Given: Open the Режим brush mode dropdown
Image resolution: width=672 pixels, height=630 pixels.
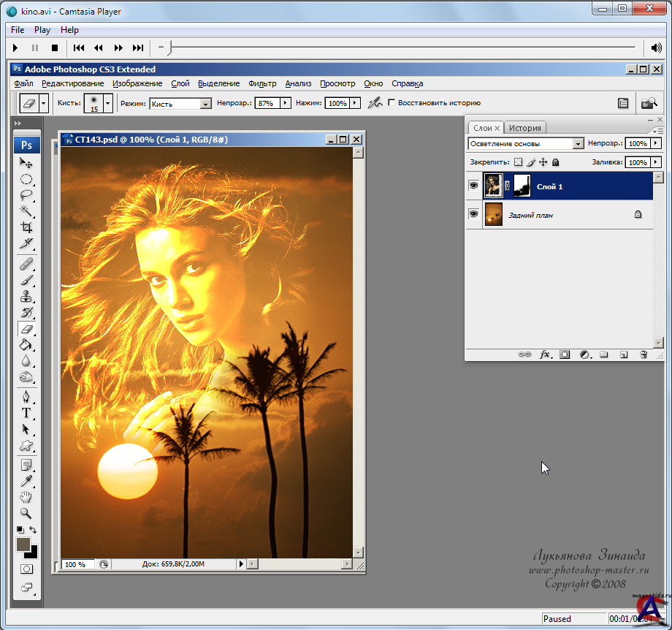Looking at the screenshot, I should 205,104.
